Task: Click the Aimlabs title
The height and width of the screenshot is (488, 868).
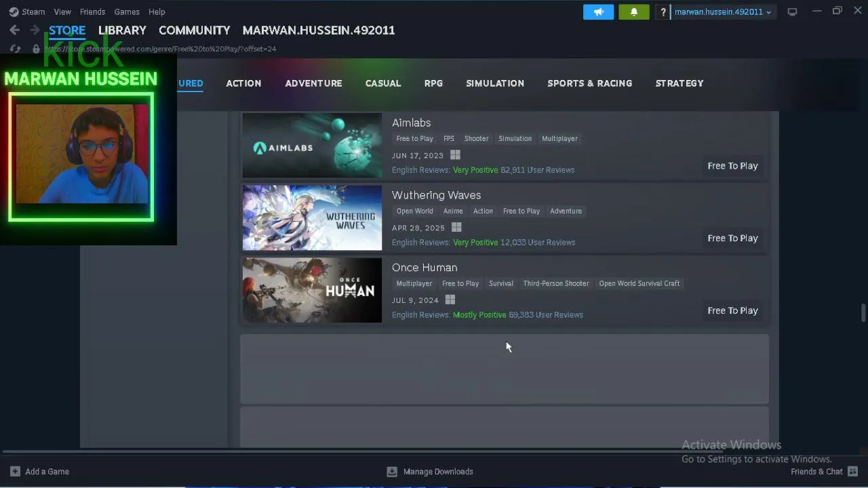Action: point(411,123)
